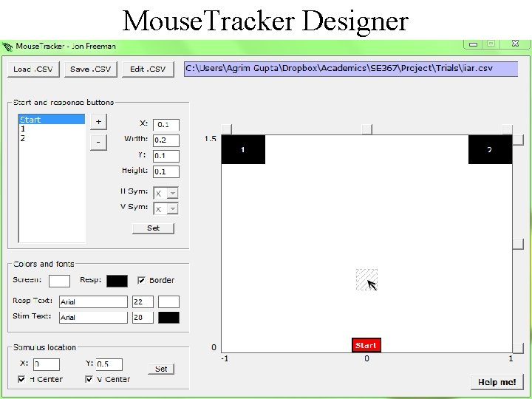Close the MouseTracker window
The height and width of the screenshot is (399, 532).
(516, 44)
